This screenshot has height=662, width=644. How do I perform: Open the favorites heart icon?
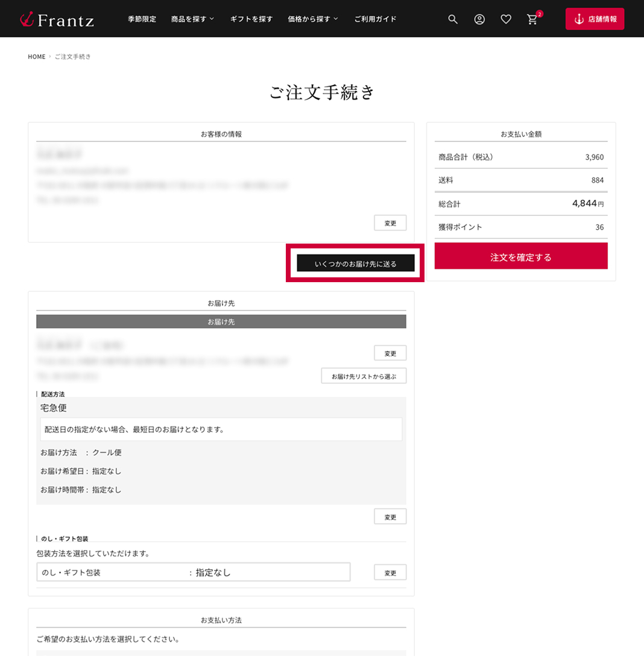click(506, 19)
